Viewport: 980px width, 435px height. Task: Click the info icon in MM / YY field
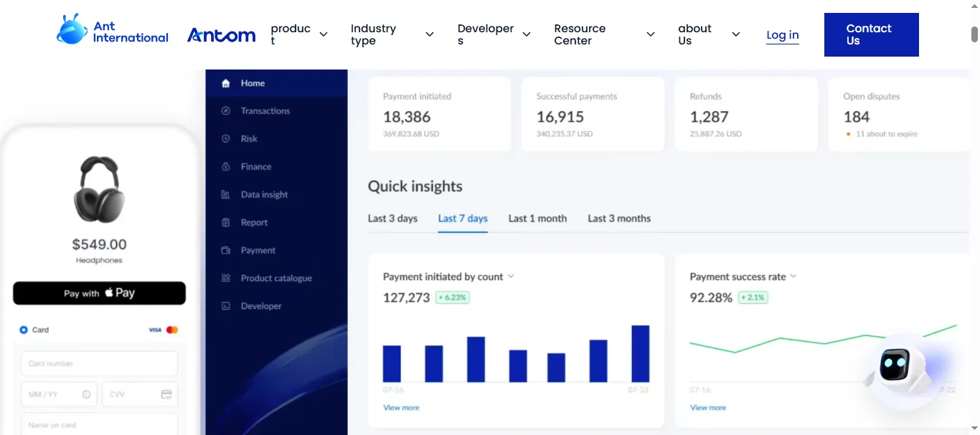tap(86, 394)
